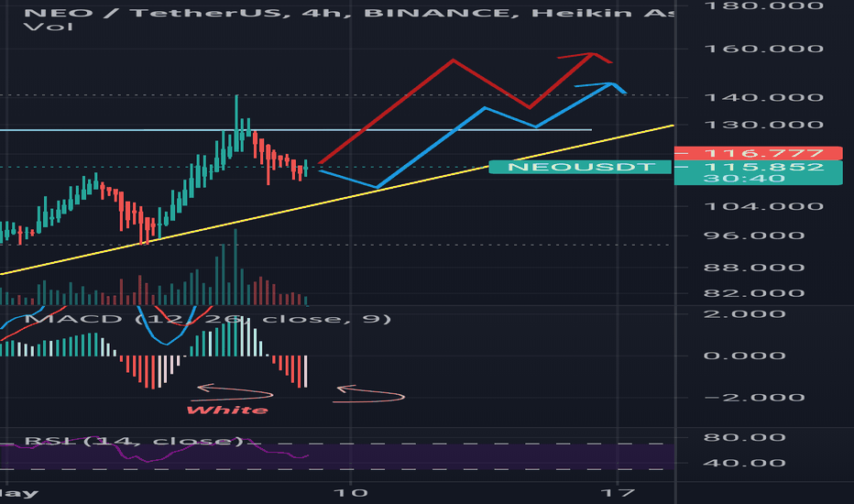Click the MACD 0.000 scale label
This screenshot has height=504, width=854.
744,356
